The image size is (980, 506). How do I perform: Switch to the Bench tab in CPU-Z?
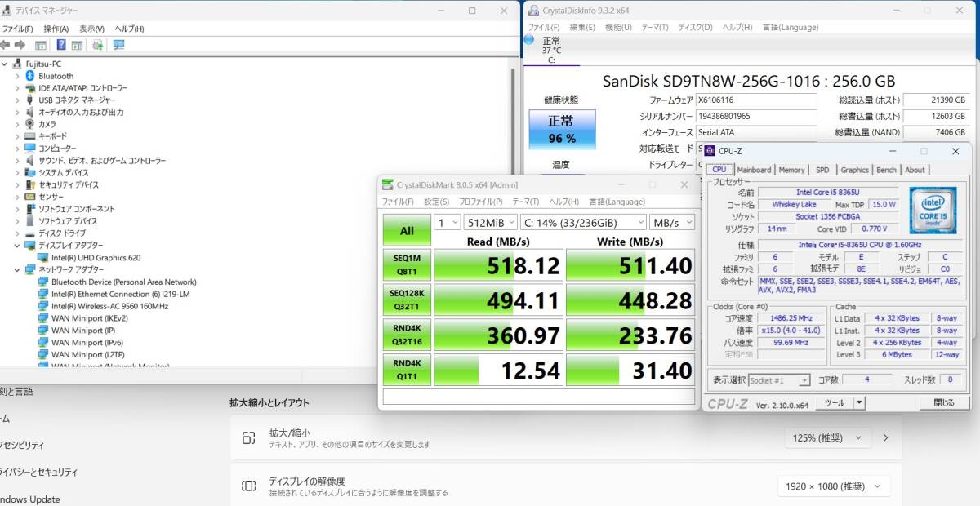pos(886,170)
